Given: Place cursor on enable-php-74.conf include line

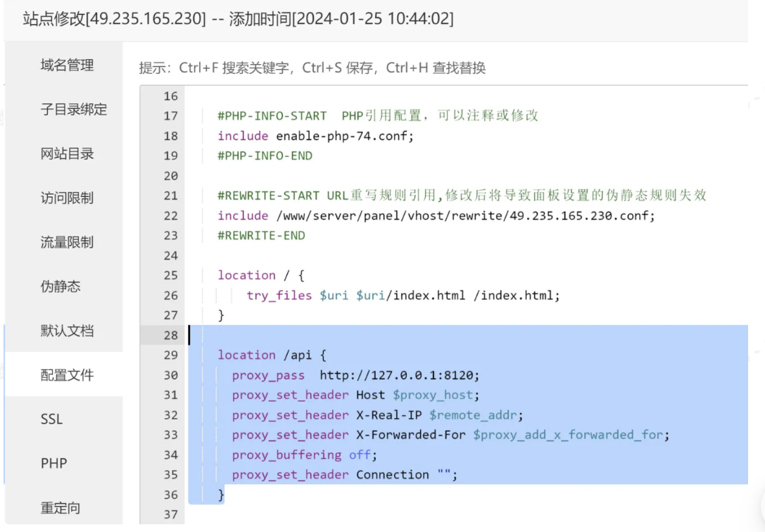Looking at the screenshot, I should point(315,136).
